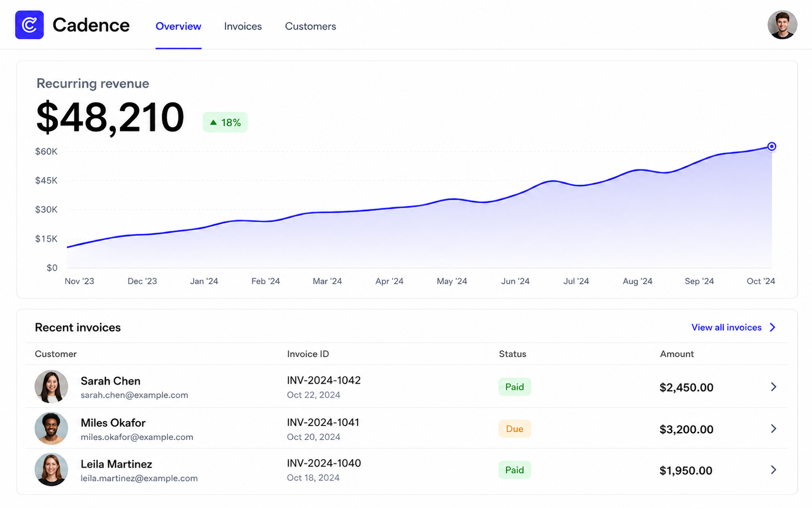The width and height of the screenshot is (812, 508).
Task: Click the email miles.okafor@example.com
Action: [137, 437]
